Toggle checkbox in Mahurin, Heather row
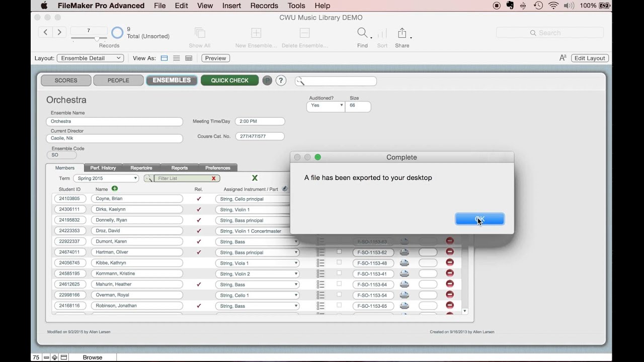This screenshot has height=362, width=644. click(x=339, y=284)
